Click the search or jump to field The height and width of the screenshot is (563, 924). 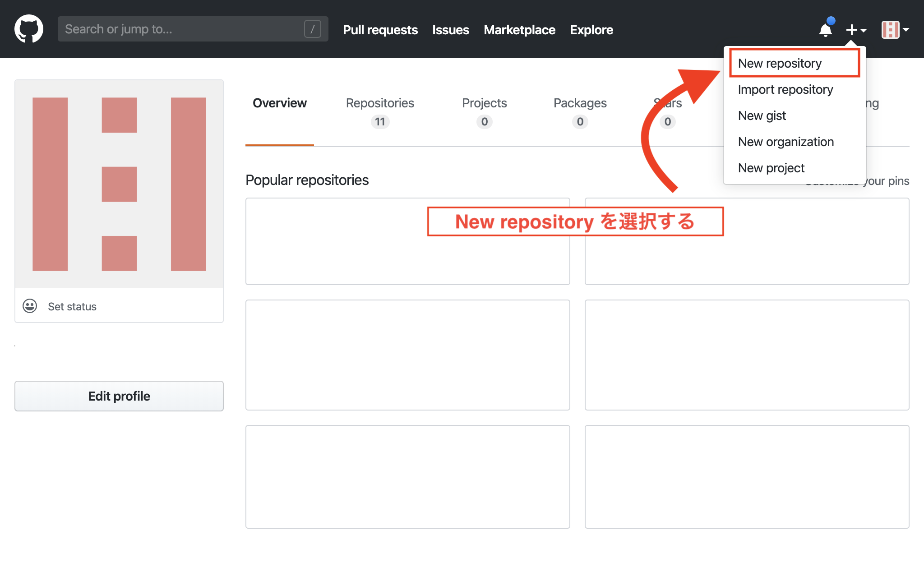tap(180, 29)
